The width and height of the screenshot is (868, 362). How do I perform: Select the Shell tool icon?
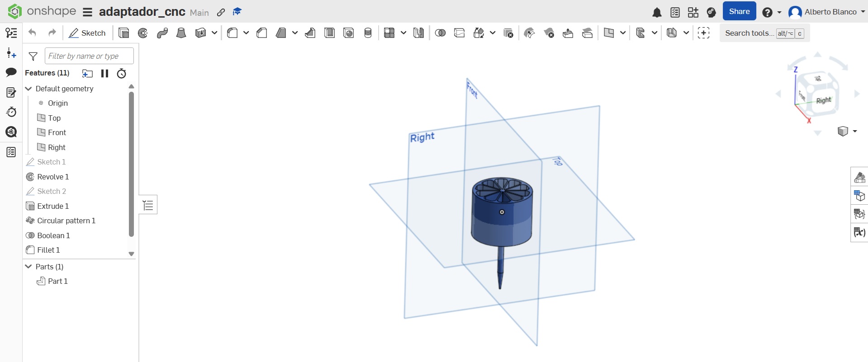(330, 33)
